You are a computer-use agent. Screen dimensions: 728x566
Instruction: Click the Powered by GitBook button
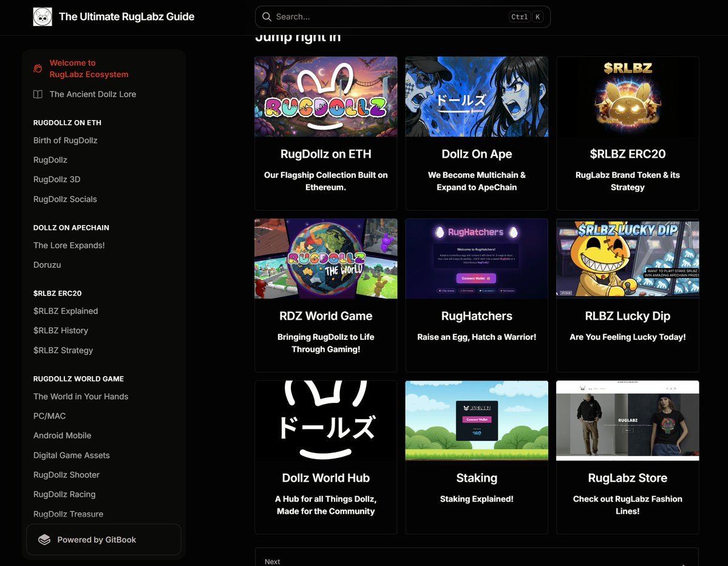104,539
